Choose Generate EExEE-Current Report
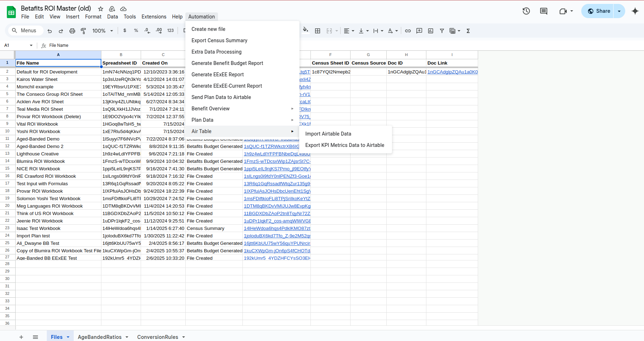 coord(242,86)
